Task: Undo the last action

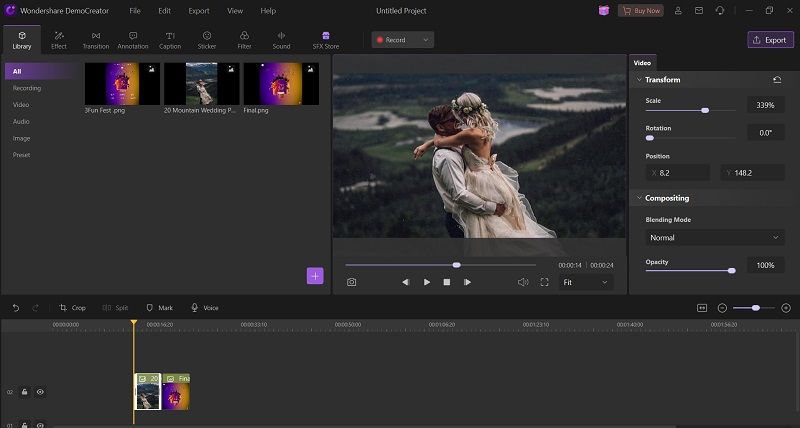Action: (16, 308)
